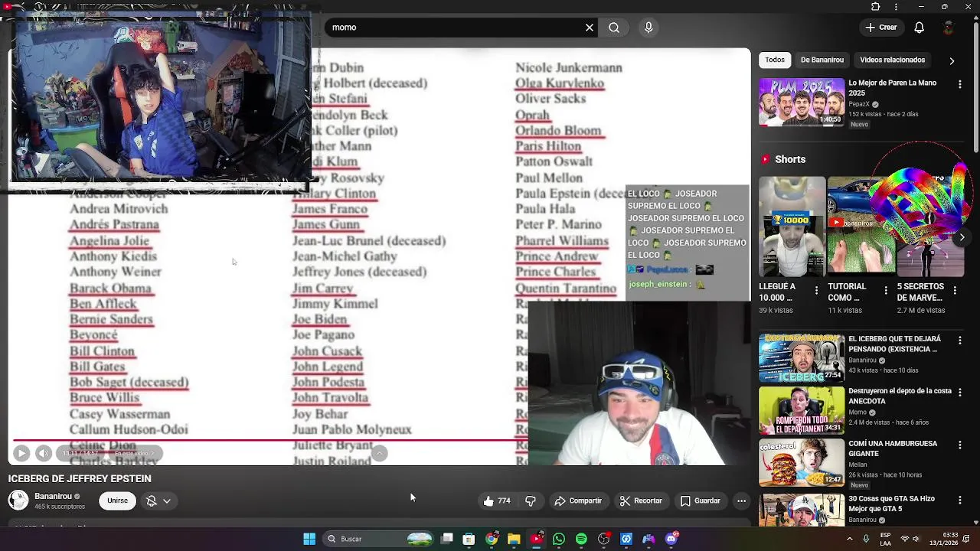
Task: Play the video with the play button
Action: point(21,453)
